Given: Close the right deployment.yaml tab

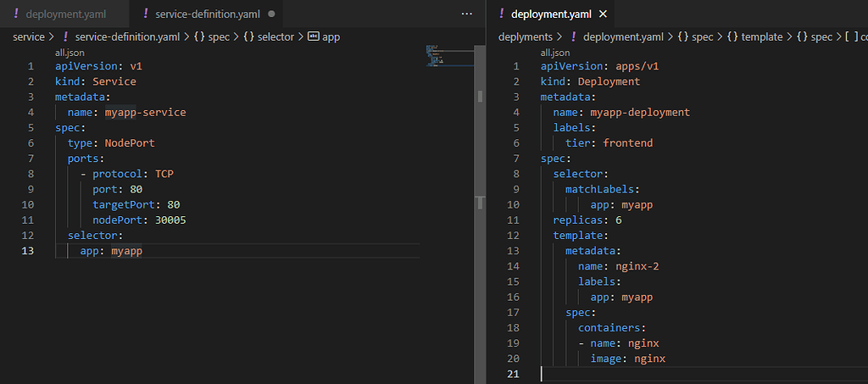Looking at the screenshot, I should coord(603,14).
